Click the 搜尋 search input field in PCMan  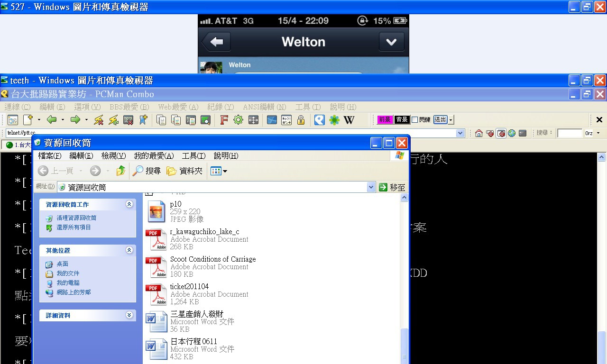click(570, 133)
